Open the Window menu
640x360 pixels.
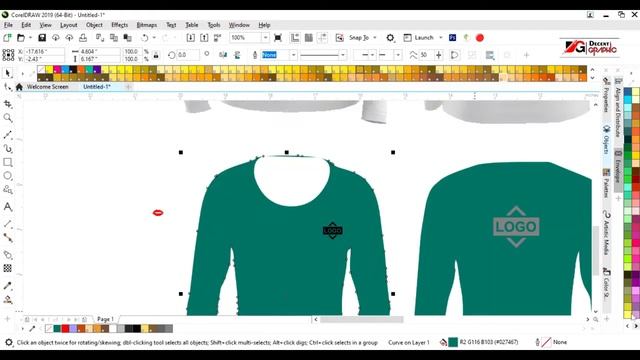pyautogui.click(x=239, y=25)
